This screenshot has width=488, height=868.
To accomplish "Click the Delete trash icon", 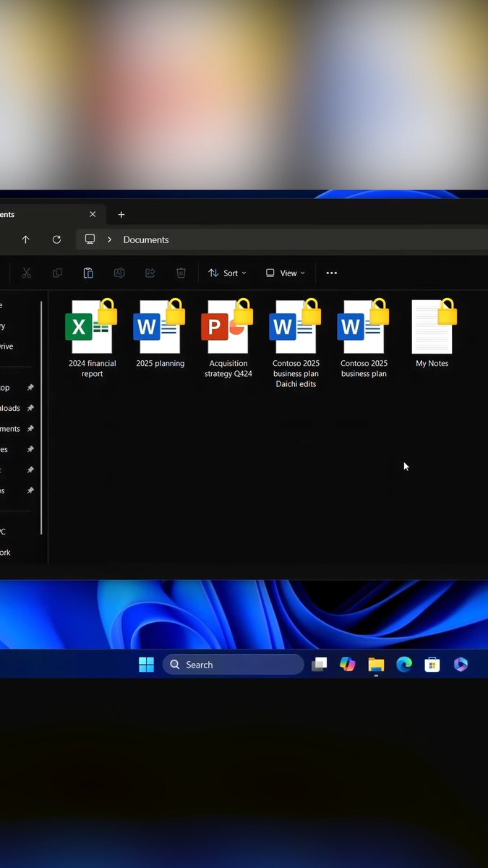I will 181,273.
